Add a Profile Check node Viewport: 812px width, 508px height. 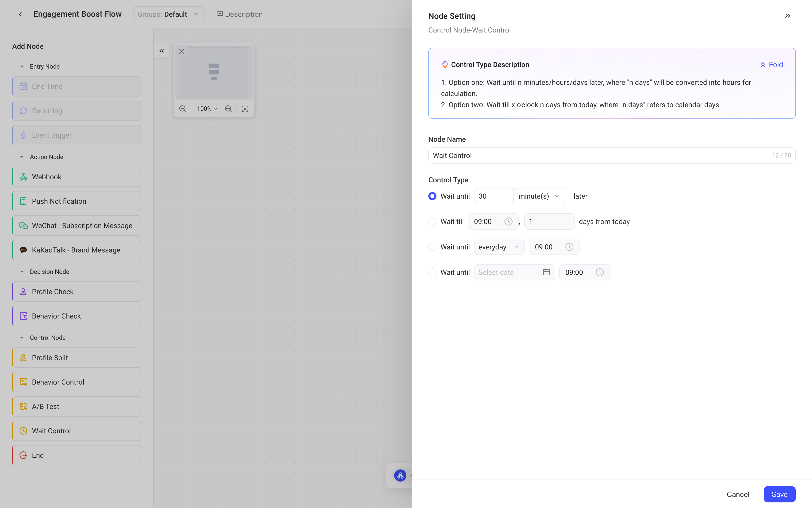[x=76, y=292]
